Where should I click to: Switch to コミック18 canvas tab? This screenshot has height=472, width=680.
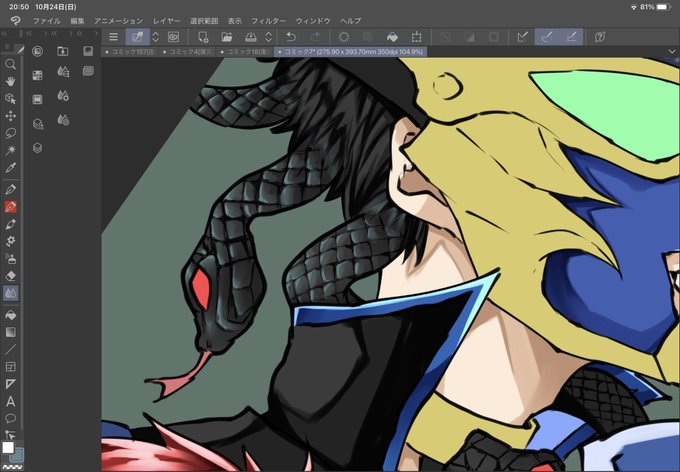tap(245, 52)
